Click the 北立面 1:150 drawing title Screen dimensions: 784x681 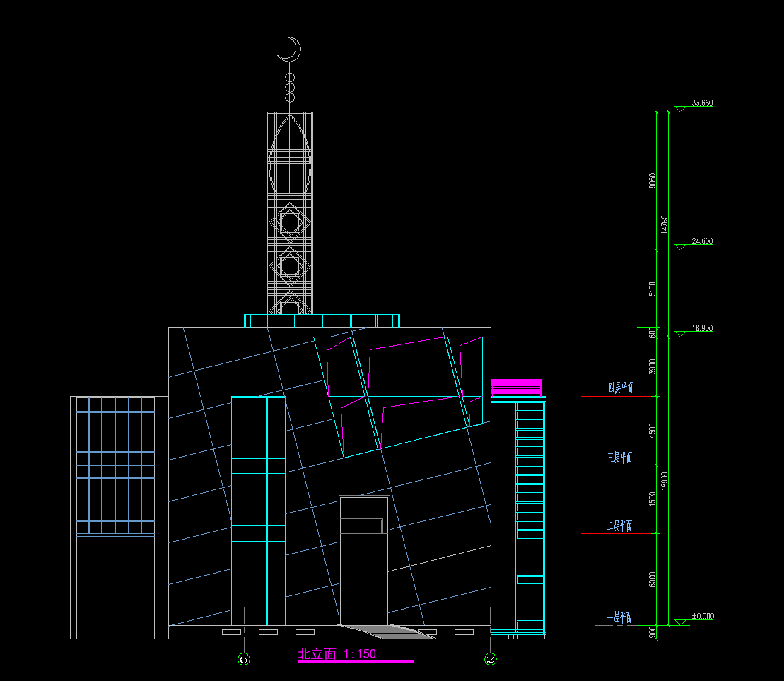(337, 654)
